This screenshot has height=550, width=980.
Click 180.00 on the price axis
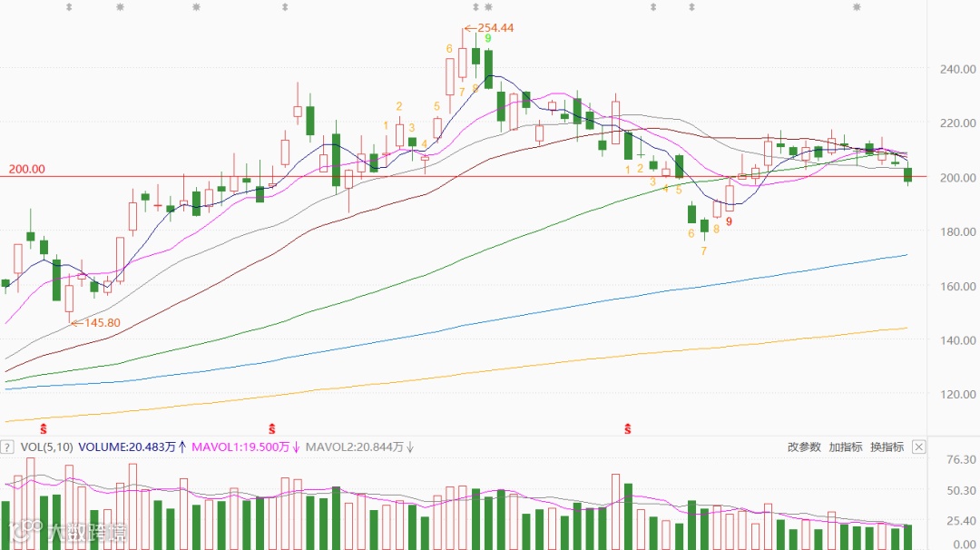957,231
